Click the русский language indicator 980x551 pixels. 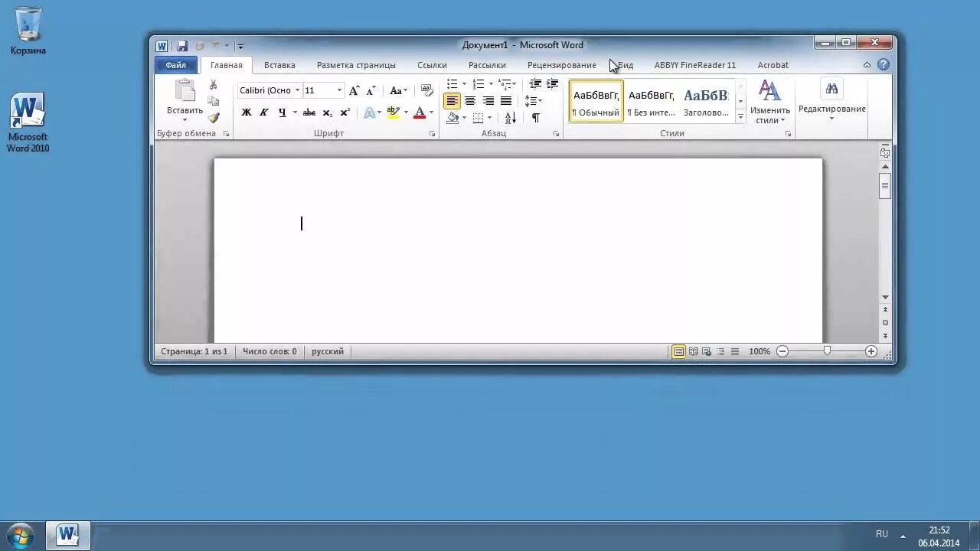(x=328, y=351)
